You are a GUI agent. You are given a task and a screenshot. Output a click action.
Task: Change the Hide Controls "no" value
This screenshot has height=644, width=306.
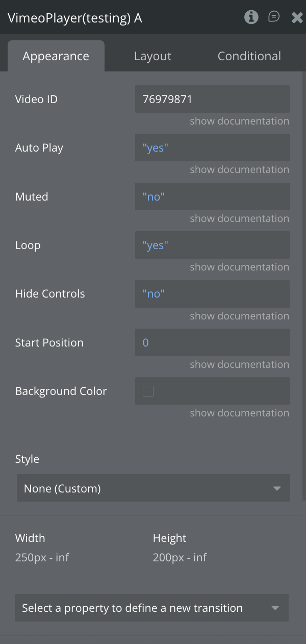tap(212, 294)
